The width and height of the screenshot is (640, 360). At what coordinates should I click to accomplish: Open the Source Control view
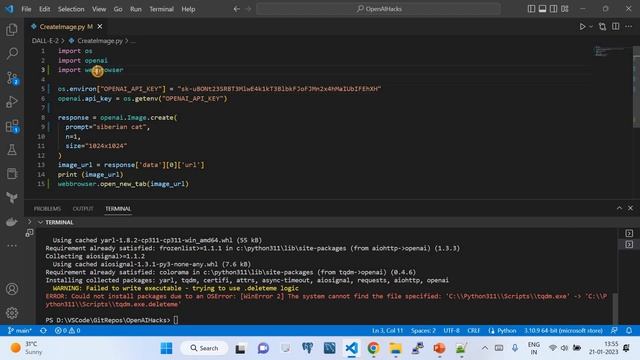tap(12, 78)
